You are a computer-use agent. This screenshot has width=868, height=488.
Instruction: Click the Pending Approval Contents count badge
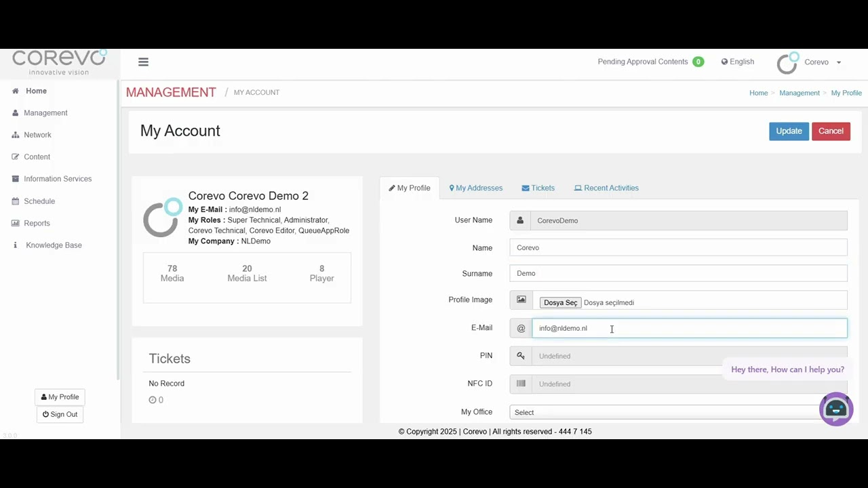(698, 62)
